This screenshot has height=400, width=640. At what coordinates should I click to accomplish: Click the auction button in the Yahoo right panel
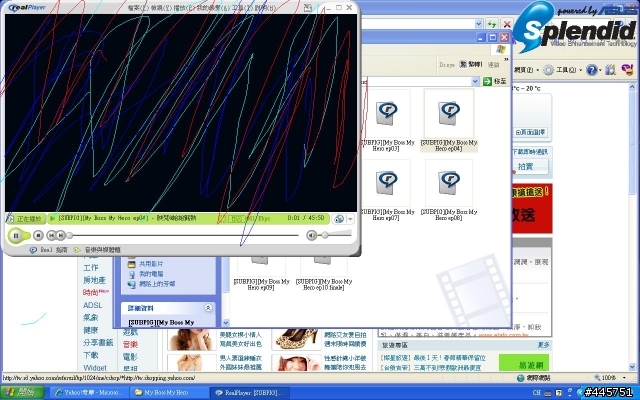pyautogui.click(x=530, y=167)
